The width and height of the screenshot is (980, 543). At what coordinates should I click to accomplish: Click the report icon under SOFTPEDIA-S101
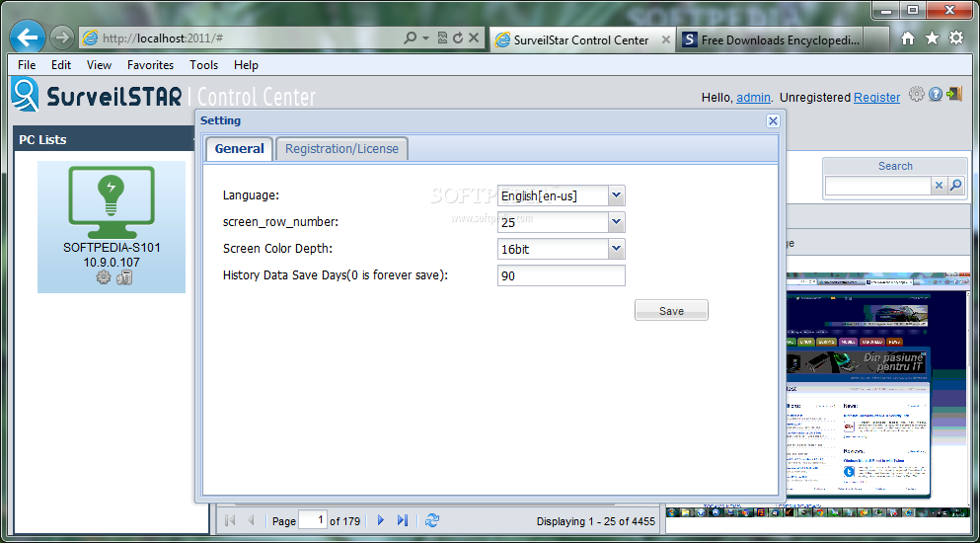point(123,277)
